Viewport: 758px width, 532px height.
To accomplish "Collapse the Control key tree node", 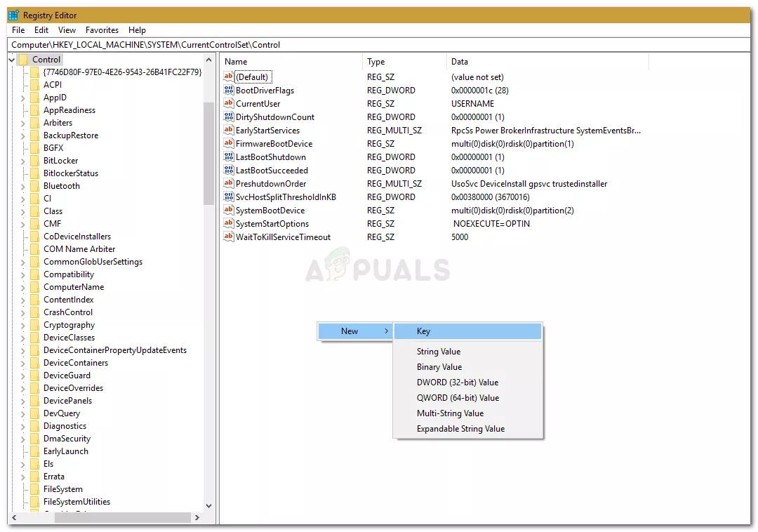I will (x=12, y=60).
